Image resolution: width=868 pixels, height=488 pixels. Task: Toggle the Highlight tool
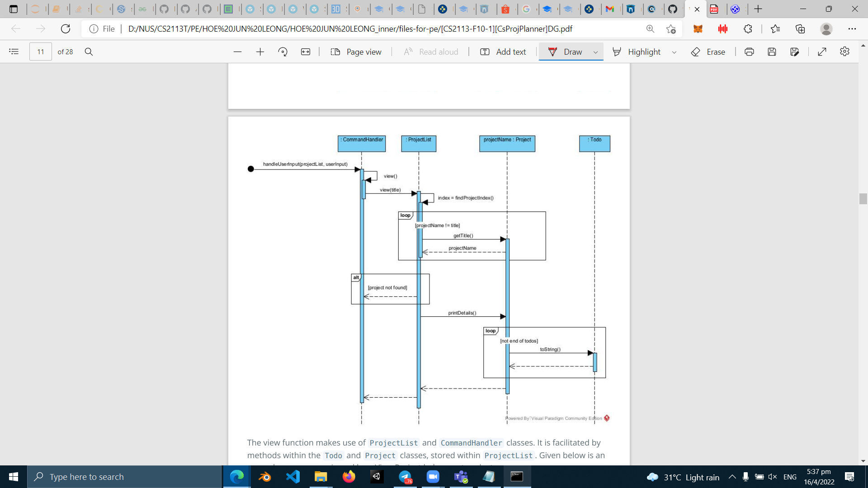[637, 52]
